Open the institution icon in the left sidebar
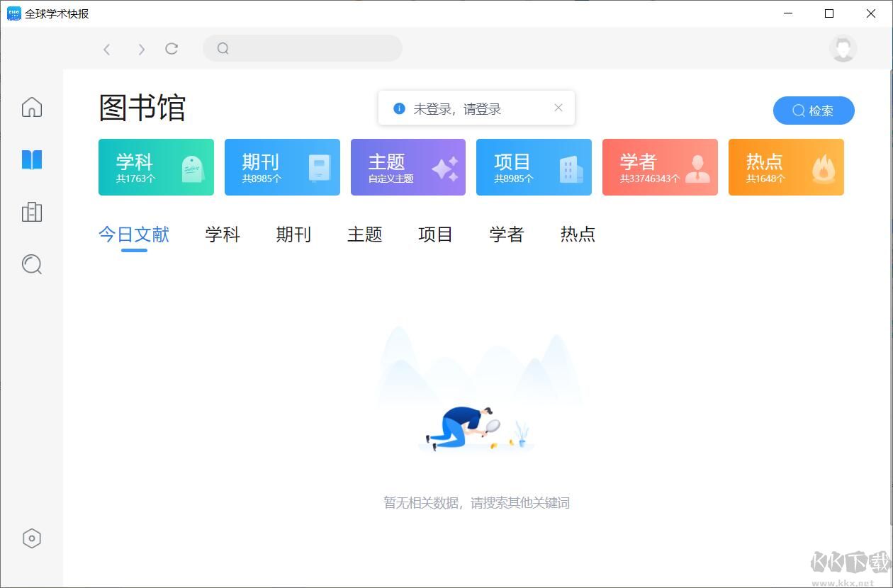The width and height of the screenshot is (893, 588). click(x=31, y=212)
